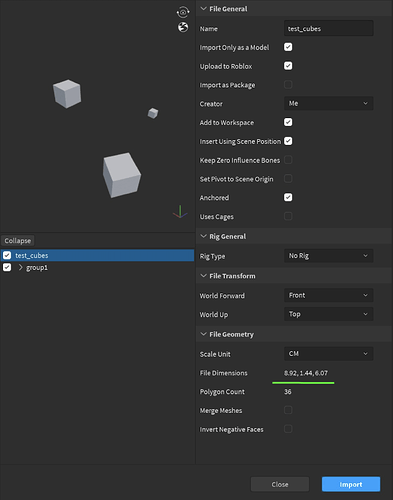This screenshot has width=393, height=500.
Task: Collapse the File General section
Action: point(203,9)
